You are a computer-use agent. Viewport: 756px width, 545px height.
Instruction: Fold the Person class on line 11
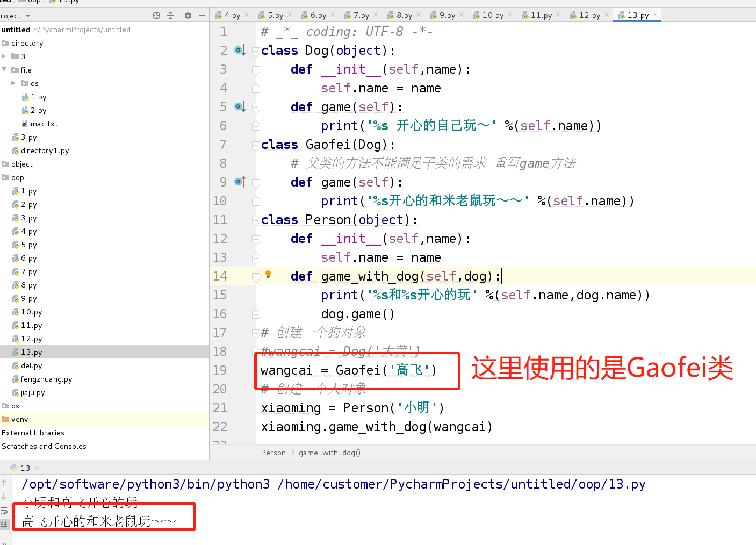tap(256, 220)
